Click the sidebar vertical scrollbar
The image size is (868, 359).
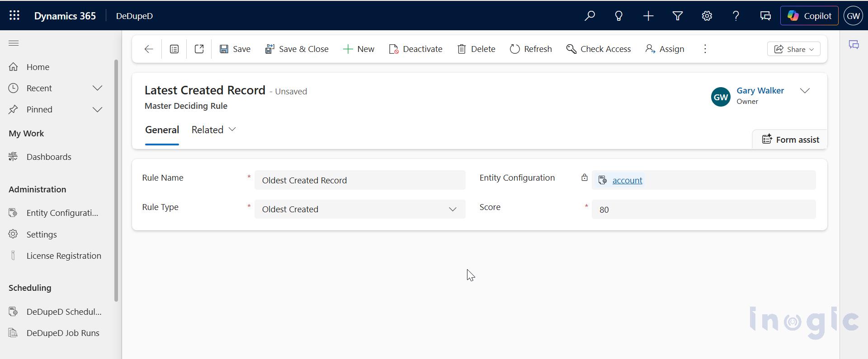coord(116,181)
